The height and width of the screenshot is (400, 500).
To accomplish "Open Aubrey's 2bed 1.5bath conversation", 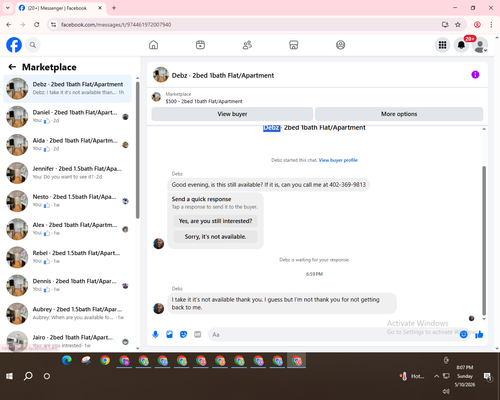I will tap(67, 314).
